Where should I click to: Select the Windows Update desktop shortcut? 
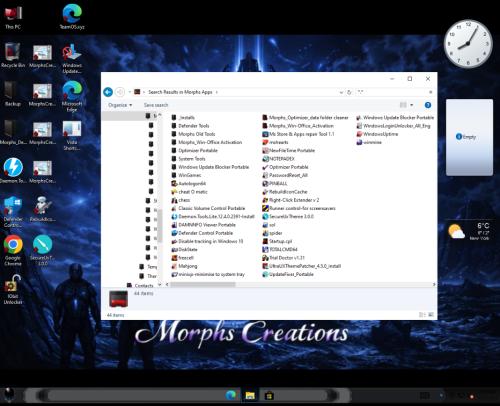point(72,59)
